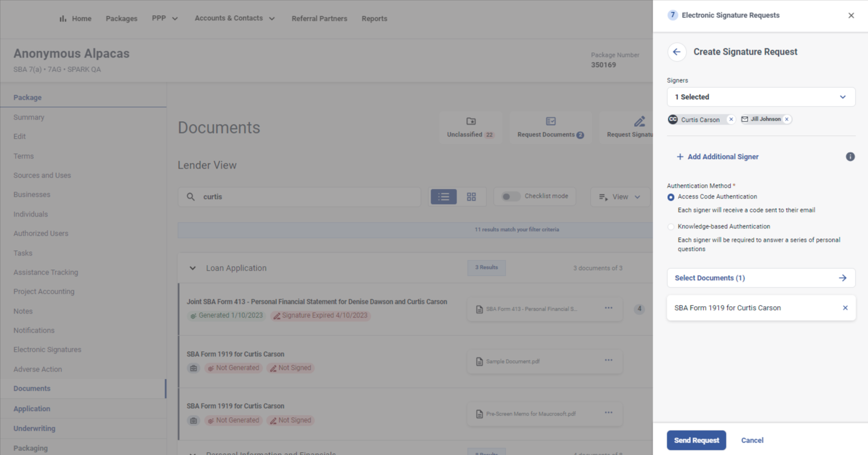Click the Send Request button
868x455 pixels.
click(x=696, y=440)
